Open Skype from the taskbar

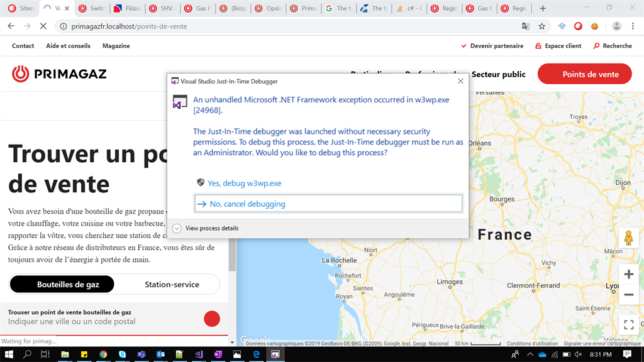point(123,354)
